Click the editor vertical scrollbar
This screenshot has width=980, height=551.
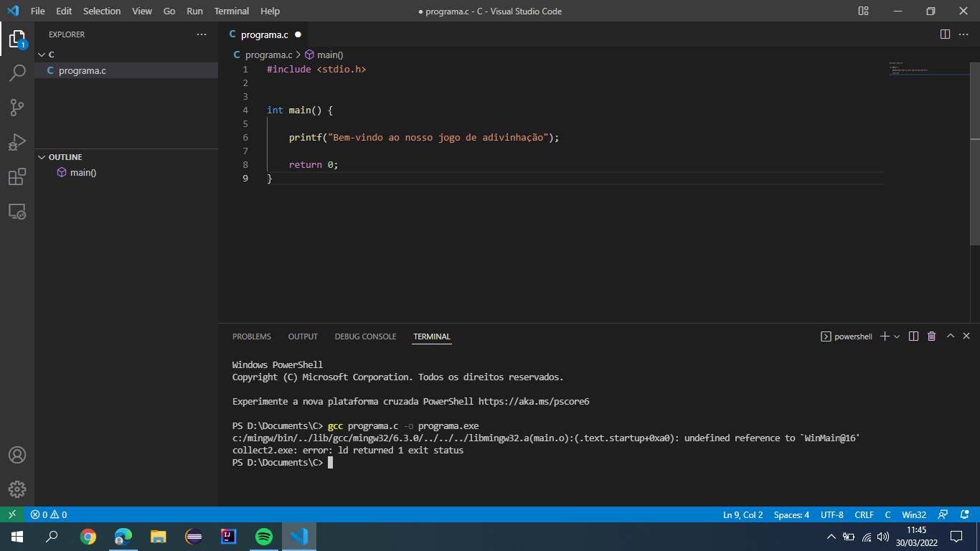[975, 154]
